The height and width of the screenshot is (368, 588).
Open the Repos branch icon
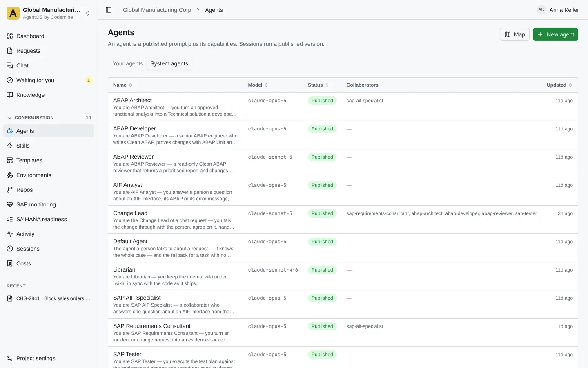(x=10, y=190)
